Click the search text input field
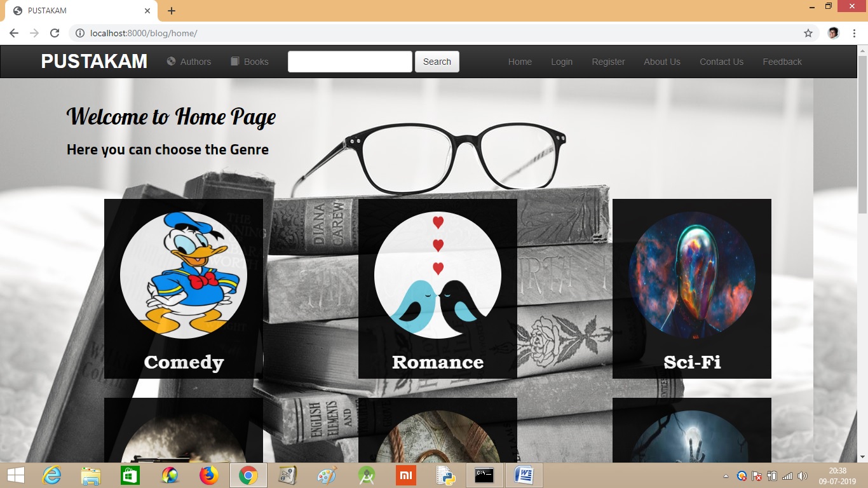The height and width of the screenshot is (488, 868). click(349, 62)
